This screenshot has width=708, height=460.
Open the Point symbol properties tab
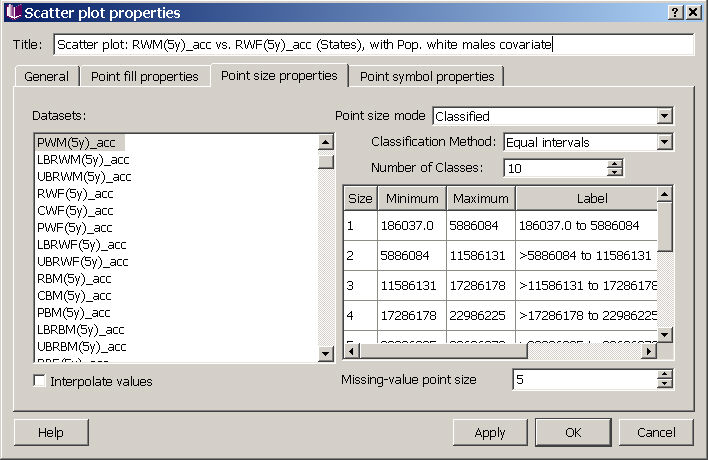pos(427,76)
